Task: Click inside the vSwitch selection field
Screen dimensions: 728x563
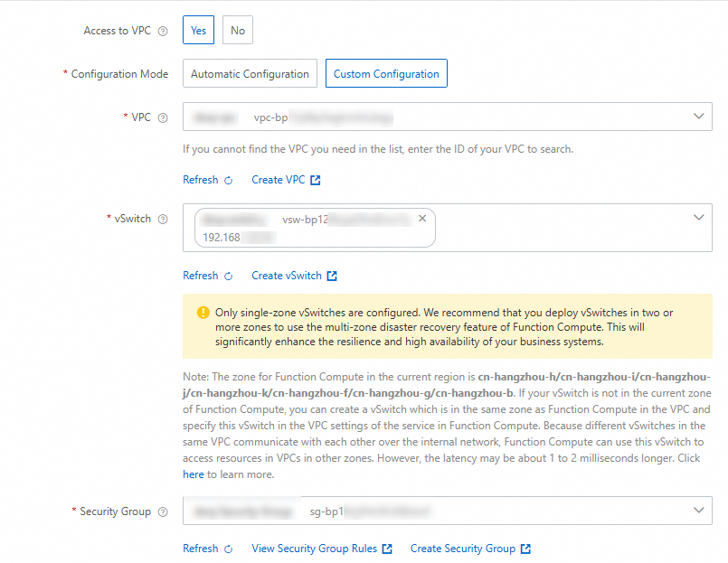Action: [x=448, y=228]
